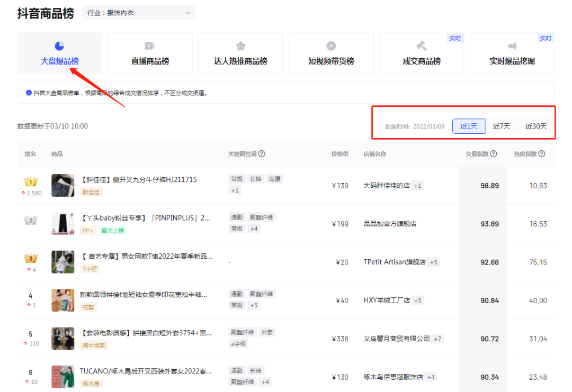Click the help icon beside 关键属性词
This screenshot has height=392, width=572.
[x=262, y=154]
